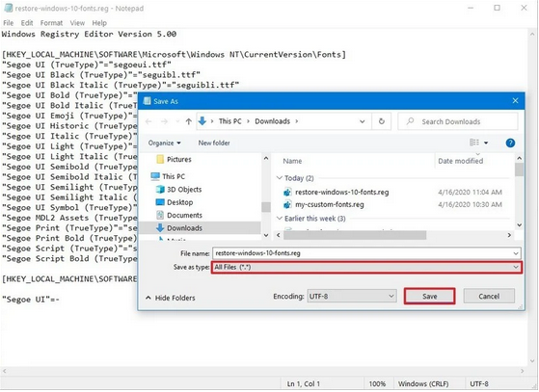The width and height of the screenshot is (539, 392).
Task: Click the File name input field
Action: point(366,253)
